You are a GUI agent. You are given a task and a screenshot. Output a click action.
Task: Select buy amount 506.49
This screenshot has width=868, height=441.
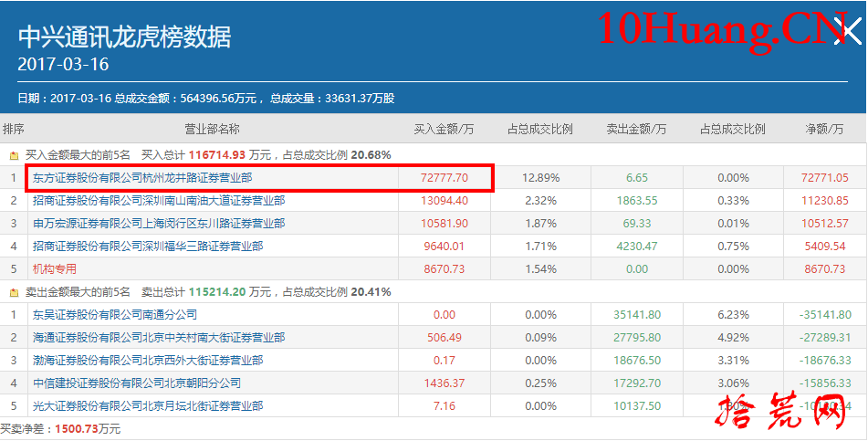point(444,338)
